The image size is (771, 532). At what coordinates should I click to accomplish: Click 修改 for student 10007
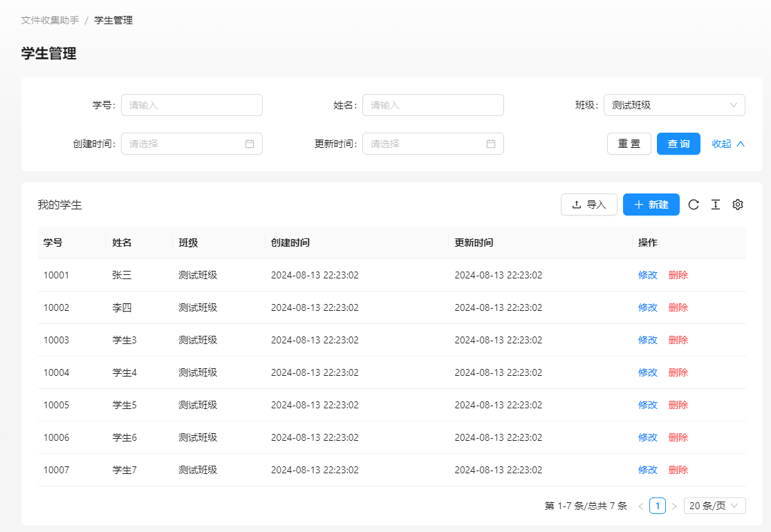point(648,470)
